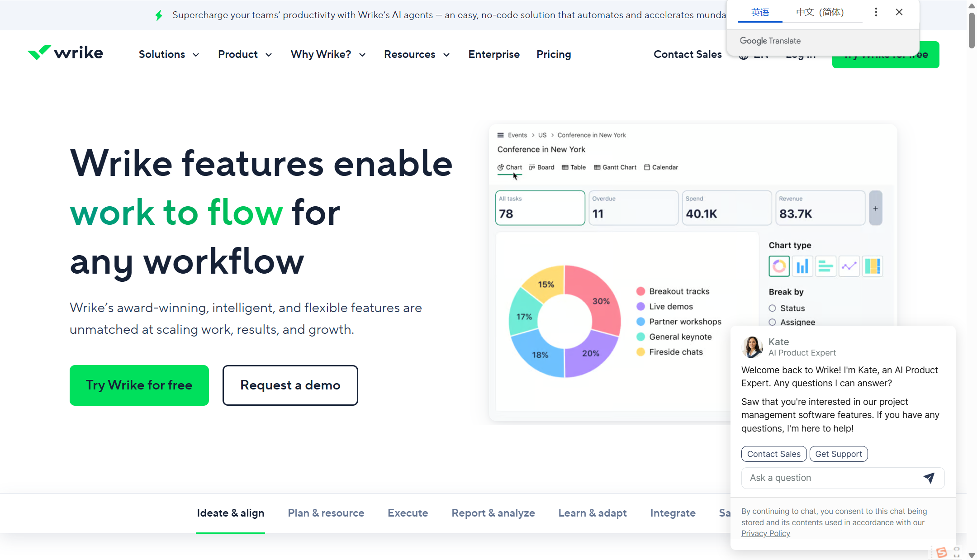Select the Assignee radio option
Viewport: 977px width, 560px height.
point(772,322)
